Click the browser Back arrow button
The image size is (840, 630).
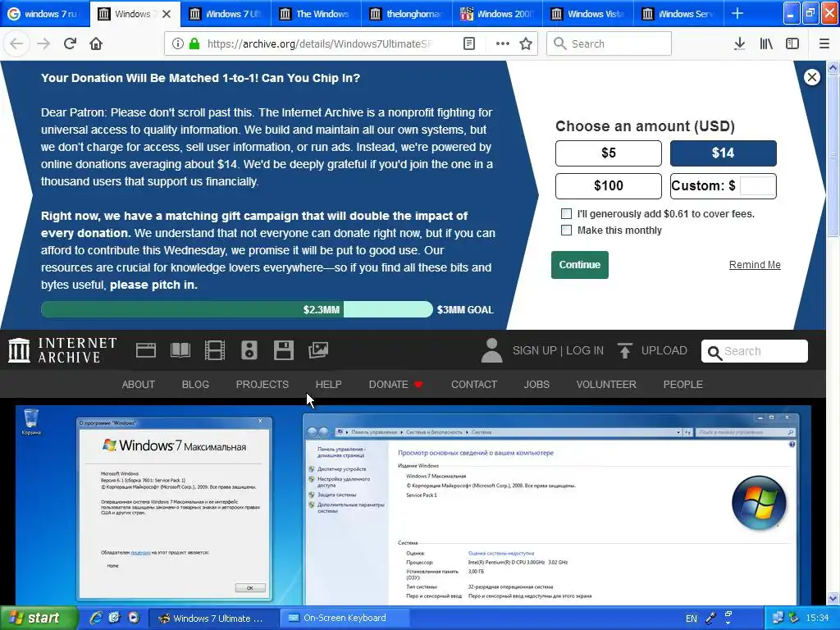16,43
